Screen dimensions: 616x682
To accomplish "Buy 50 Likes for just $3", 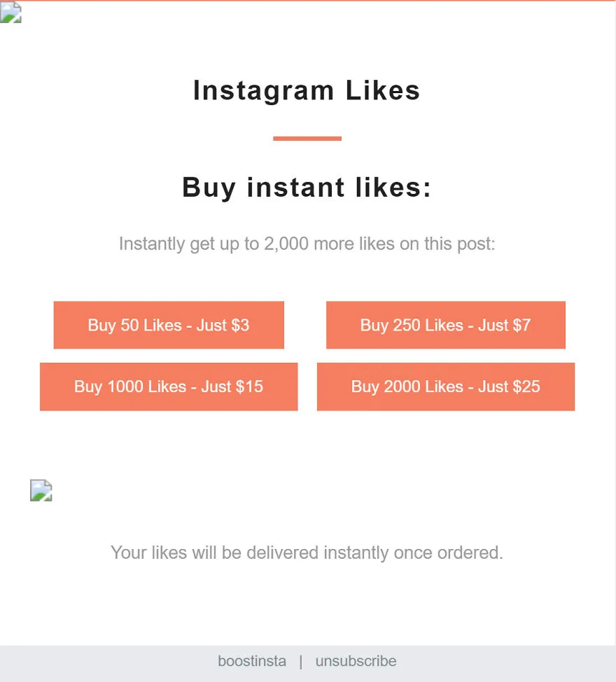I will point(169,325).
